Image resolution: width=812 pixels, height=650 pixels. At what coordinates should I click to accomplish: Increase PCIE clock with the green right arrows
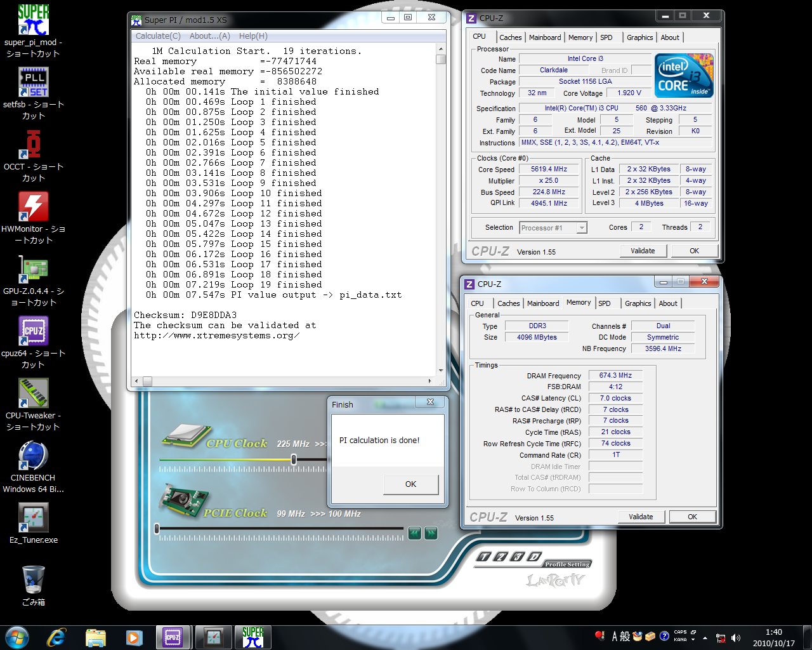(x=431, y=533)
